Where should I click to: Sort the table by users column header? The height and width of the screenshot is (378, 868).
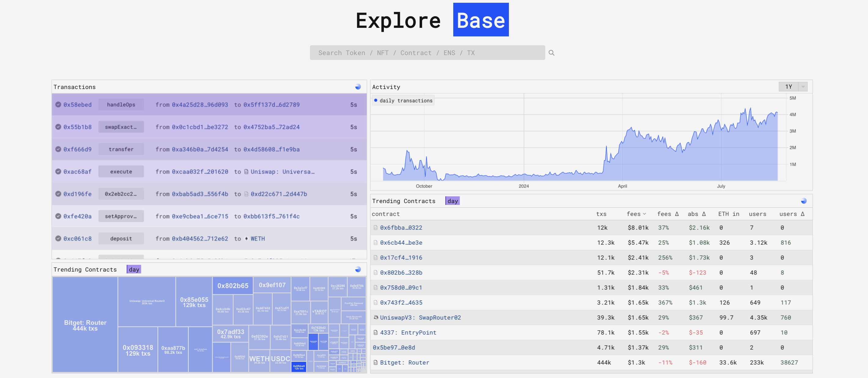pos(757,214)
